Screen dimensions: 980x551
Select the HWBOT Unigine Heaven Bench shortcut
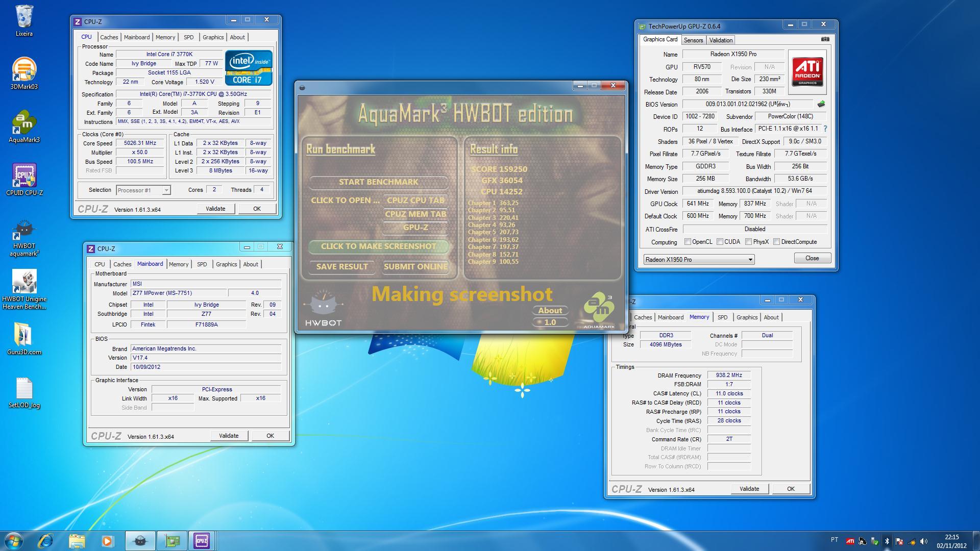(24, 289)
